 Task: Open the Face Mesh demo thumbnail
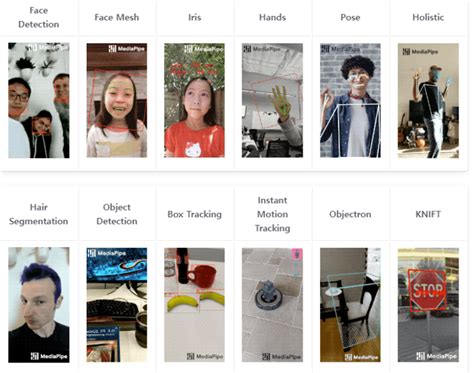click(x=117, y=100)
